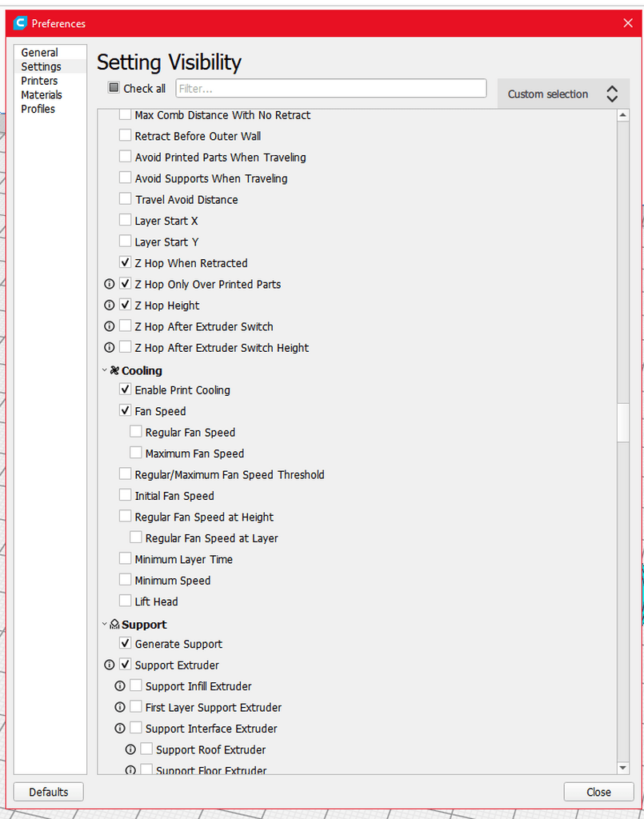Click info icon beside Support Extruder
The width and height of the screenshot is (644, 819).
tap(109, 665)
